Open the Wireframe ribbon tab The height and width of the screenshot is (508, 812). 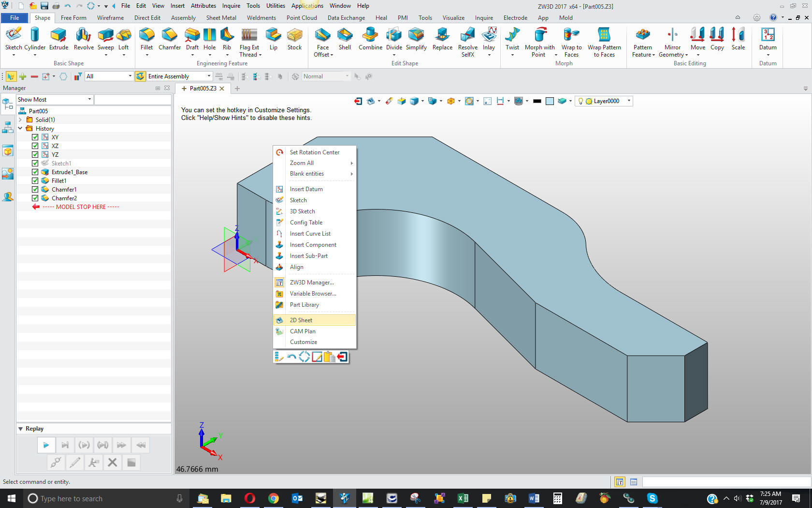click(x=110, y=18)
